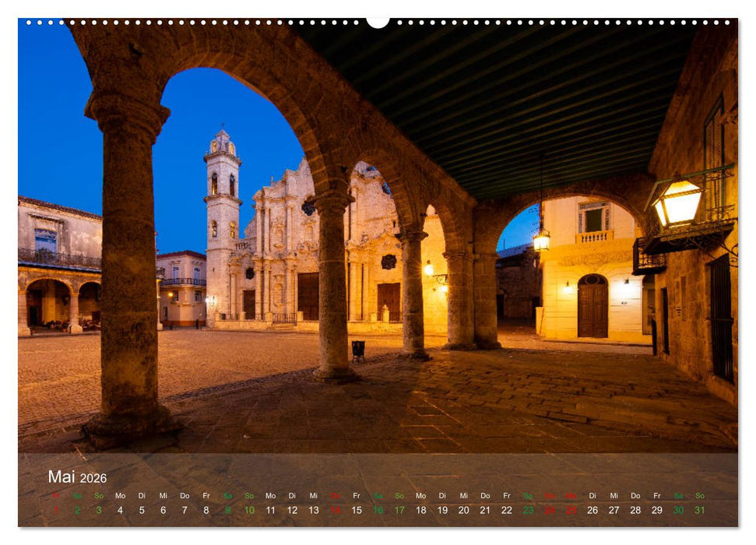Select the 2026 year label
This screenshot has height=545, width=756.
click(x=93, y=478)
